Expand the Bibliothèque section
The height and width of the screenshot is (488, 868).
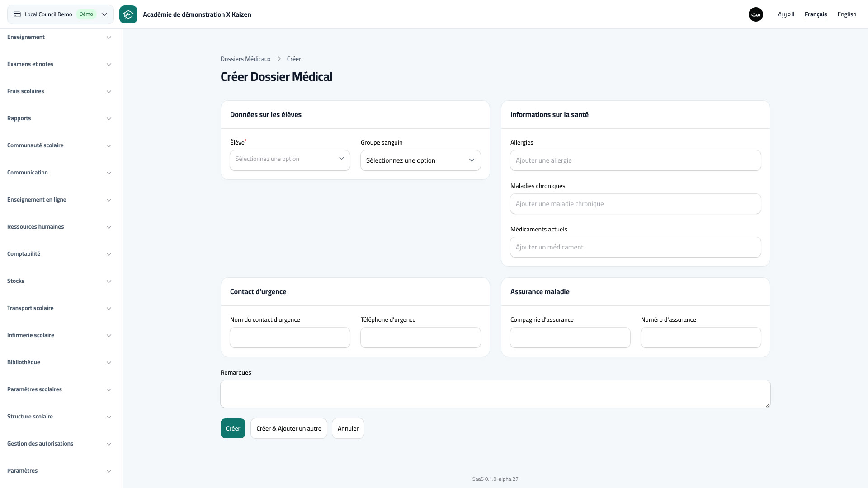point(59,362)
